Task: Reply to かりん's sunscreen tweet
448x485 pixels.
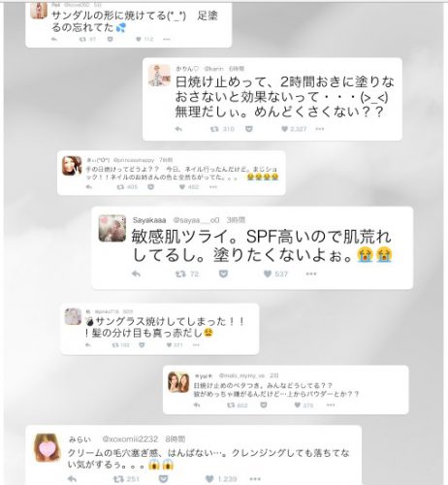Action: tap(178, 129)
